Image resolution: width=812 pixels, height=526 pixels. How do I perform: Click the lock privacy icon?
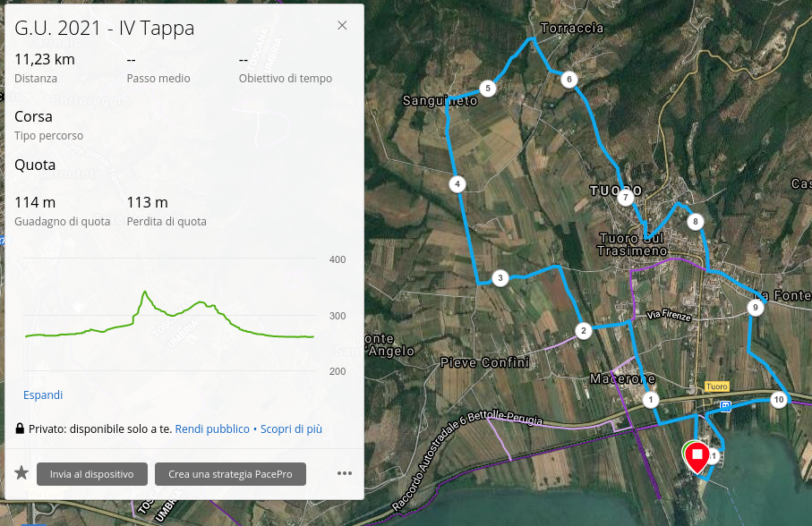[x=20, y=429]
